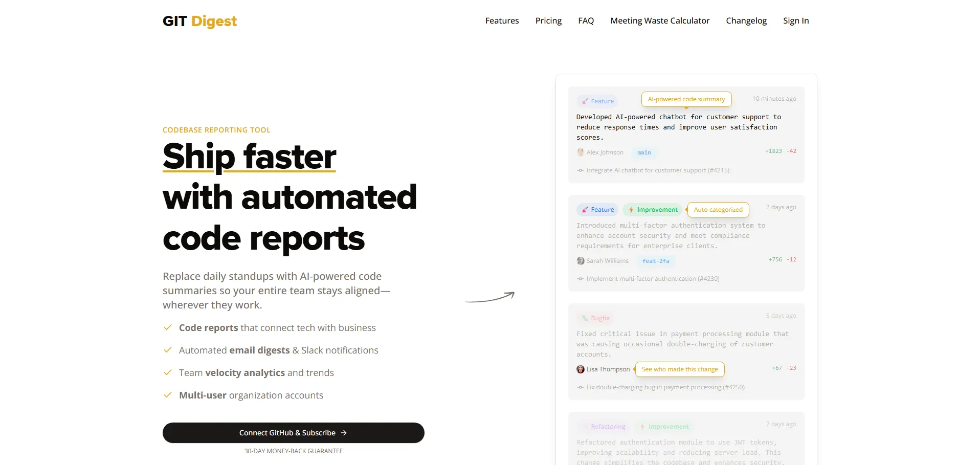The height and width of the screenshot is (465, 980).
Task: Click the Improvement tag with lightning icon
Action: pos(652,210)
